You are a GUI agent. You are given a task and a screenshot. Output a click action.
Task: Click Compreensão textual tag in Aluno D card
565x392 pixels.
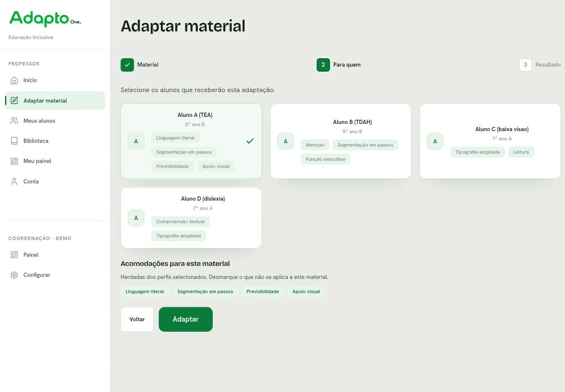[181, 222]
